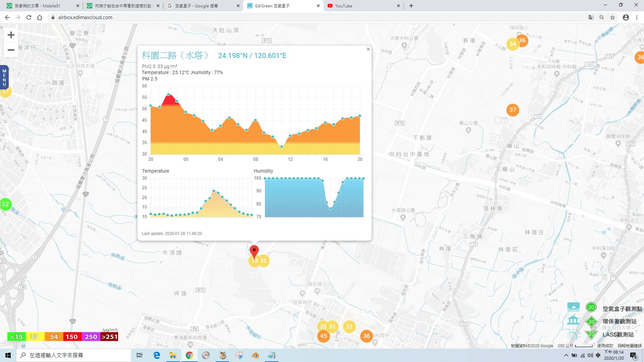Open the translate page icon
Screen dimensions: 644x362
tap(591, 17)
